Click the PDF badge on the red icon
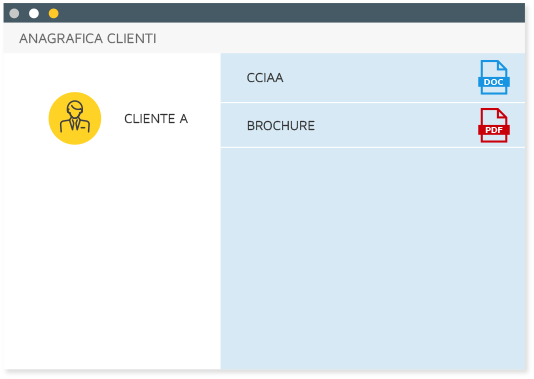This screenshot has width=534, height=379. click(x=493, y=130)
